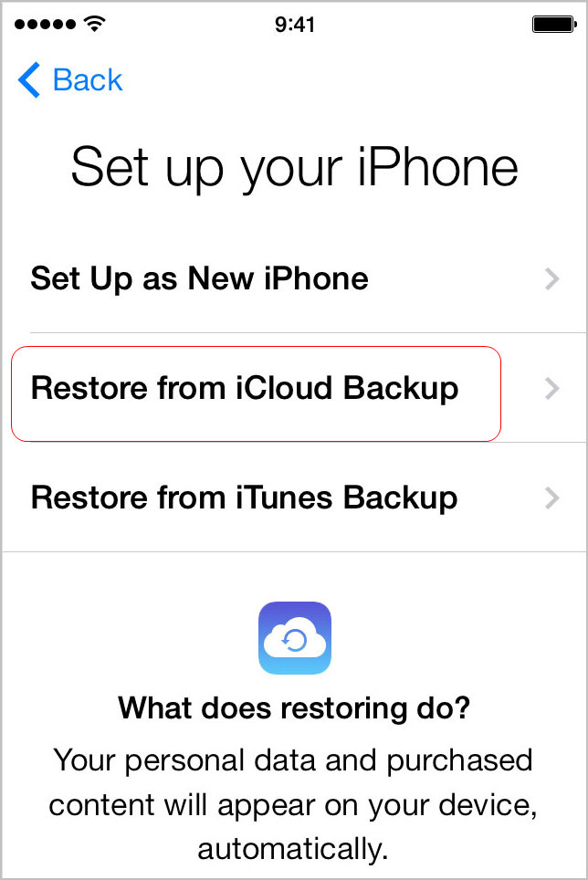
Task: Tap the iCloud restore cloud icon
Action: point(295,637)
